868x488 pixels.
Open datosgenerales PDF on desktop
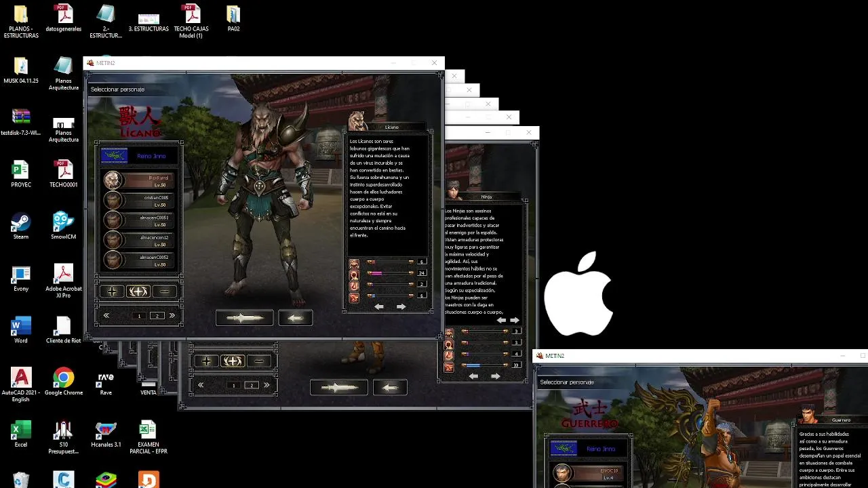coord(63,18)
